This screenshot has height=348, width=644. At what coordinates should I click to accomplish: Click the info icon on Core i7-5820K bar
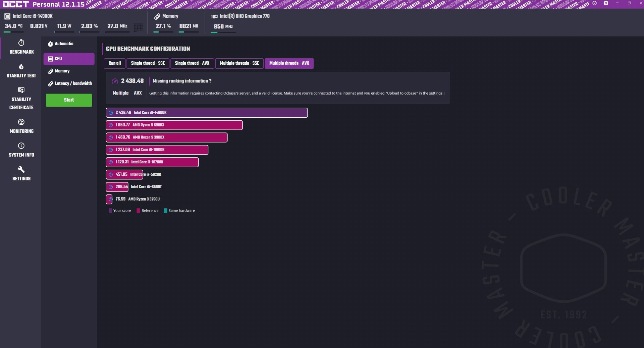(x=111, y=175)
